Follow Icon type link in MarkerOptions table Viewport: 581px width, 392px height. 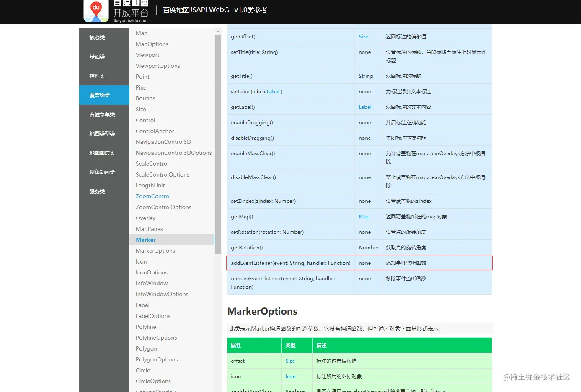[x=290, y=377]
